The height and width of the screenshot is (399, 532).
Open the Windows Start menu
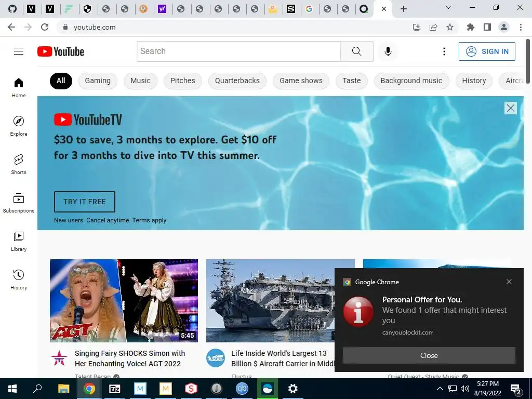click(12, 389)
